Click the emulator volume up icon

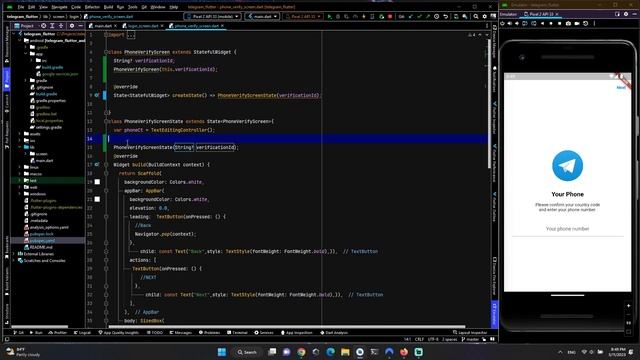pyautogui.click(x=509, y=23)
